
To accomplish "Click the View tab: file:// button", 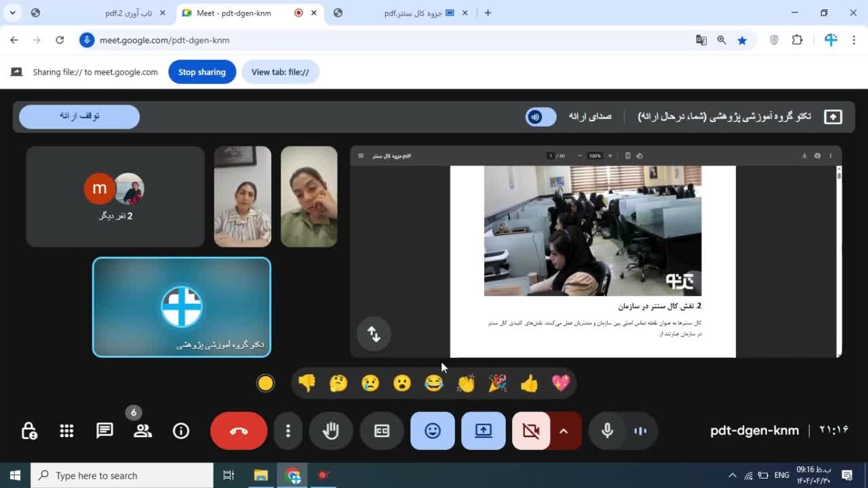I will [x=280, y=72].
